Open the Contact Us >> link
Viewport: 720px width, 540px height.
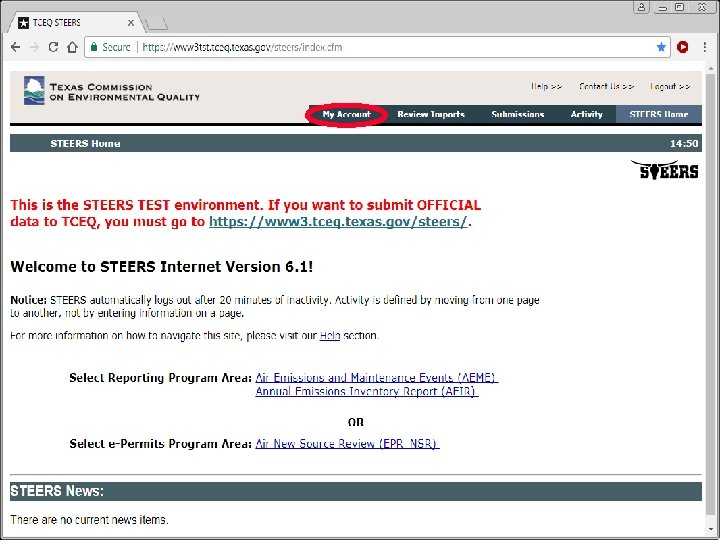[607, 86]
